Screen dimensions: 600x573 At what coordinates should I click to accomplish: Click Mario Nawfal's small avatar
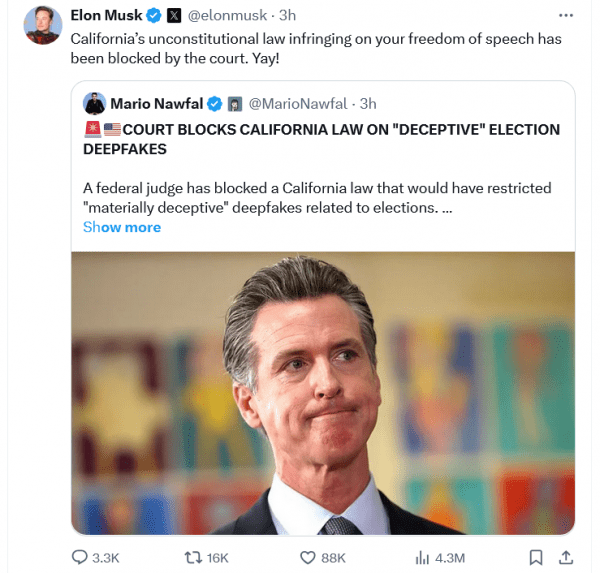94,103
